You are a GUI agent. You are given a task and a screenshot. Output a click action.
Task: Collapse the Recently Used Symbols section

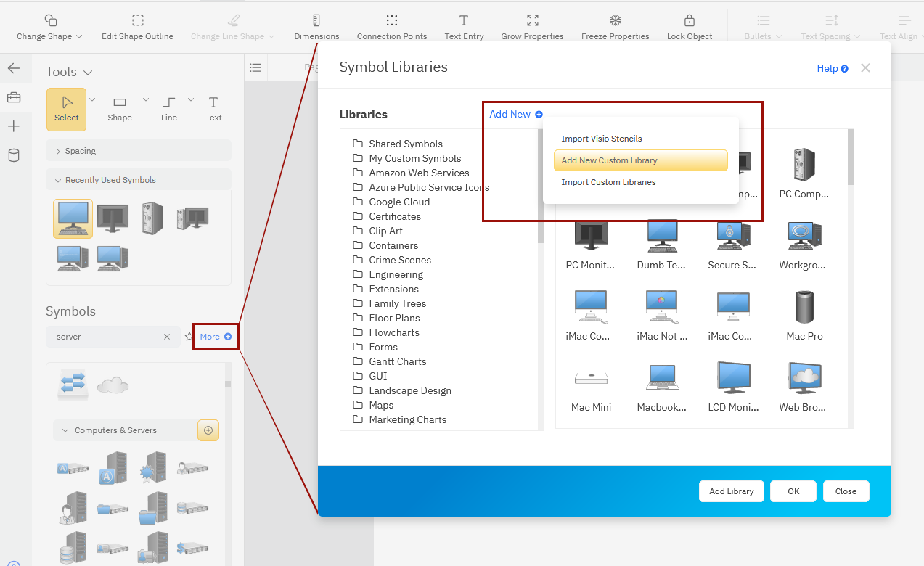(x=58, y=180)
